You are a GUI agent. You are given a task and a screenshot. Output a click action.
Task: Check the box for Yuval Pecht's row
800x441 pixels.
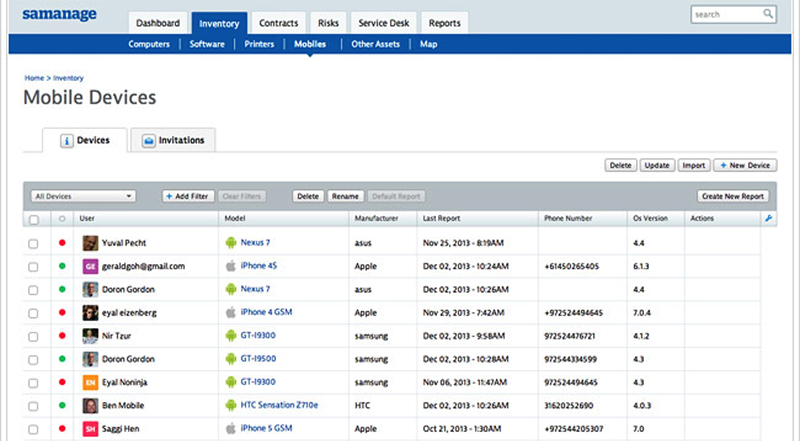point(34,243)
